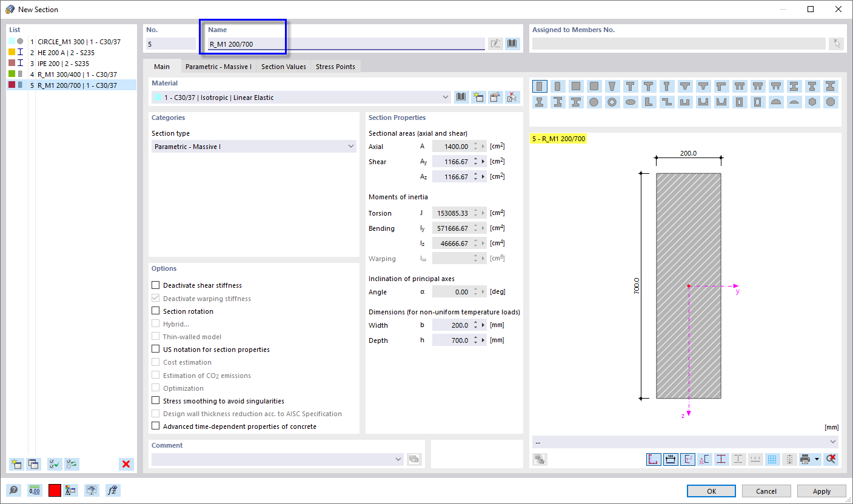The height and width of the screenshot is (504, 853).
Task: Create a new material icon
Action: coord(478,97)
